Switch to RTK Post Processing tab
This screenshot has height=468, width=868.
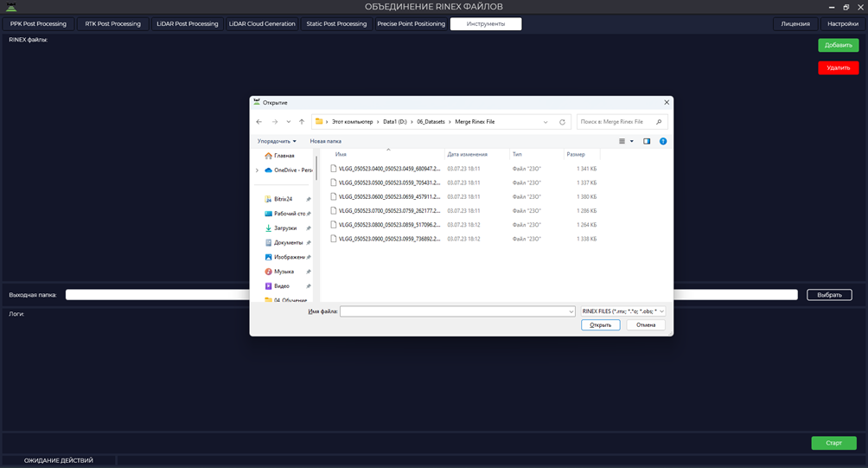pos(113,24)
